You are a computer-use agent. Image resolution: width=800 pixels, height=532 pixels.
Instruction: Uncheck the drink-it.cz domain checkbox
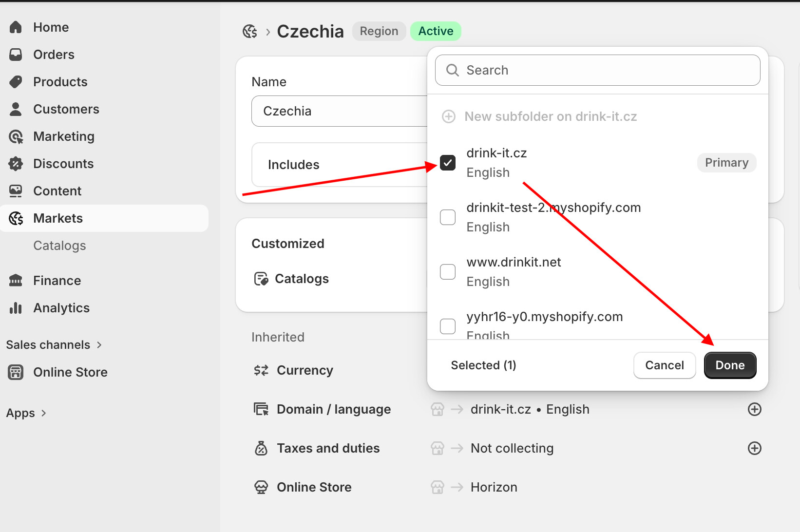point(448,163)
